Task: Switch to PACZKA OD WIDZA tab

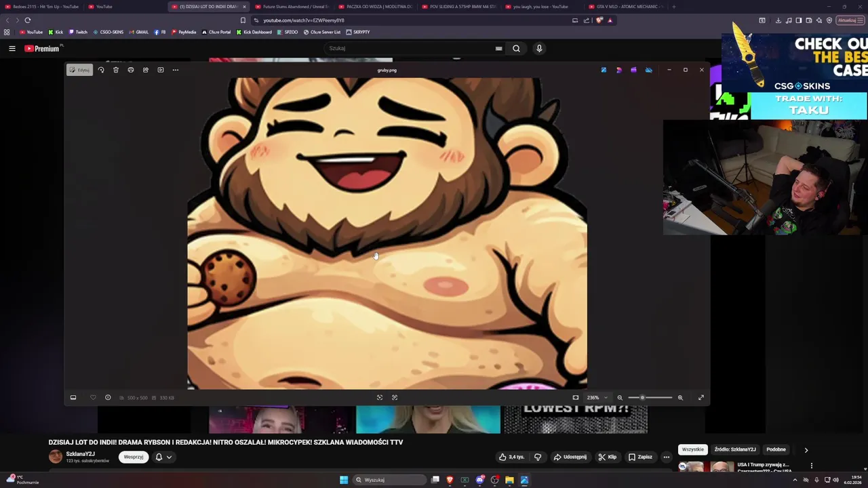Action: click(375, 7)
